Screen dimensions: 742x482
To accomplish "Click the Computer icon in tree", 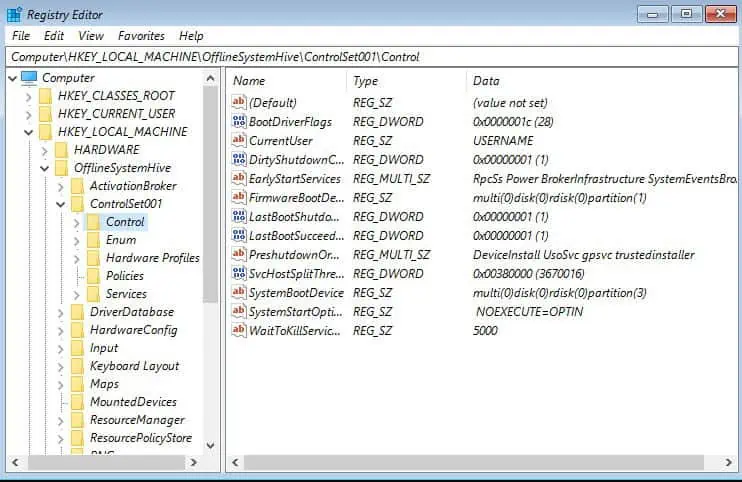I will (29, 78).
